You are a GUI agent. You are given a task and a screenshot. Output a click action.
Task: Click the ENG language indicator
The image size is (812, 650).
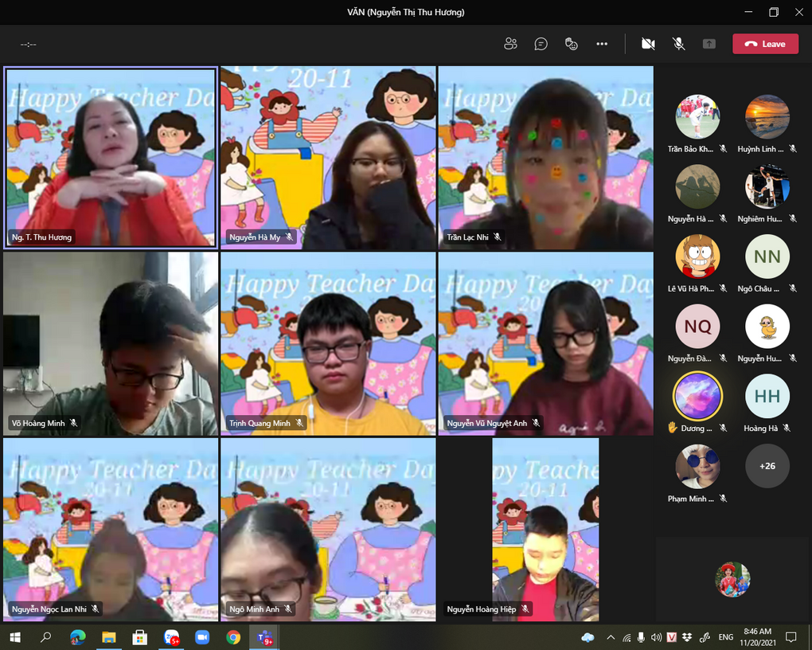pos(725,637)
